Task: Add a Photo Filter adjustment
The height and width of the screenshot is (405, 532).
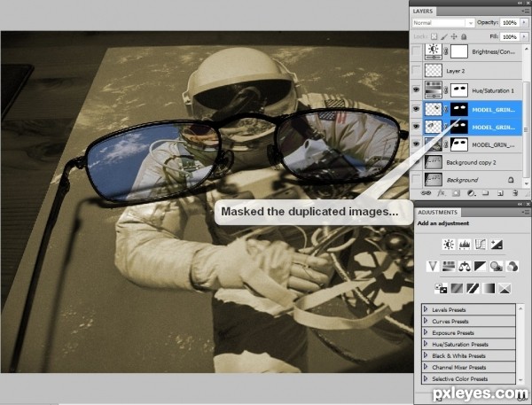Action: coord(496,266)
